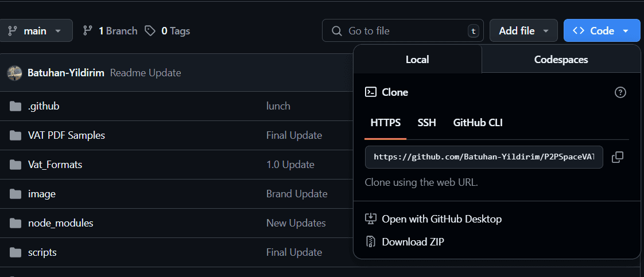
Task: Click the help question mark icon
Action: click(620, 92)
